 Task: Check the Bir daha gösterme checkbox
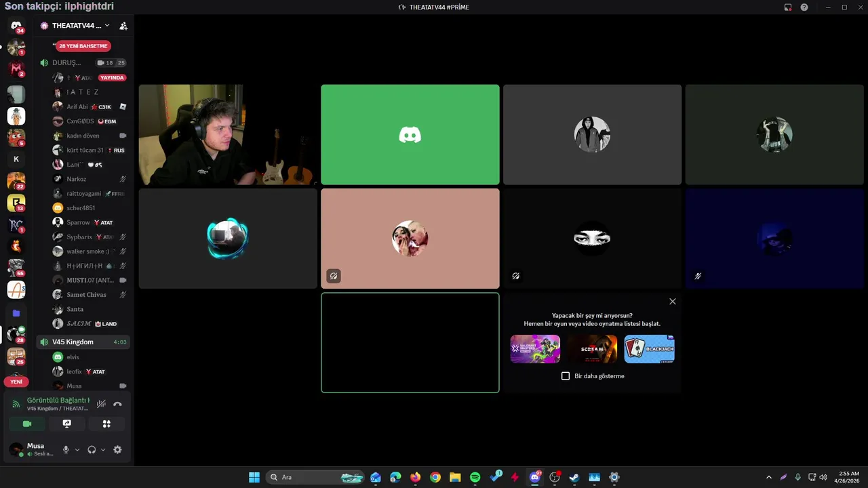[x=566, y=376]
